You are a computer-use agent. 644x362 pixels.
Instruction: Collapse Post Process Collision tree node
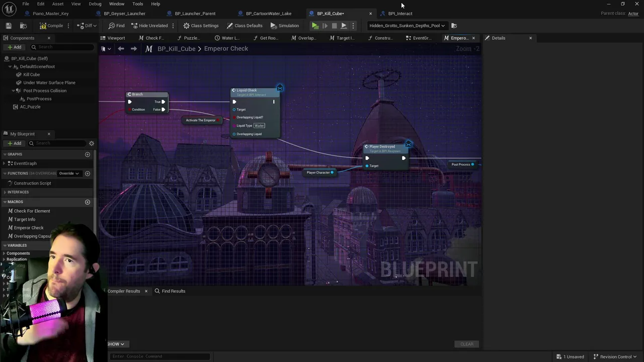pyautogui.click(x=13, y=90)
